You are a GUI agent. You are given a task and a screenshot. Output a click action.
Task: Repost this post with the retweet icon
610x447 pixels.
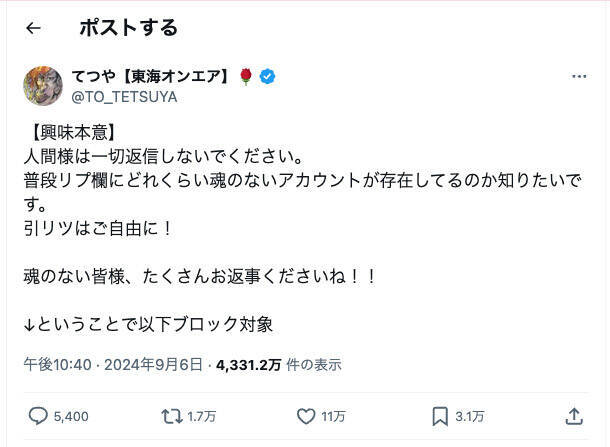(x=171, y=415)
